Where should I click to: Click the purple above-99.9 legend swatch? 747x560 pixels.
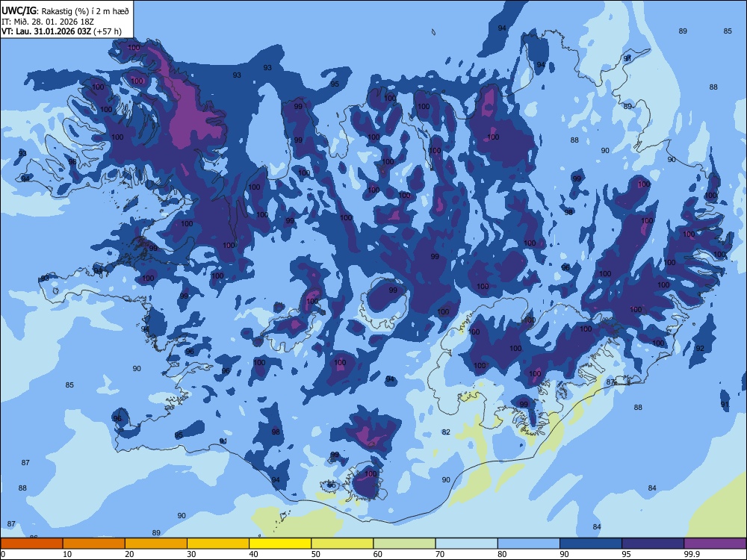[715, 544]
